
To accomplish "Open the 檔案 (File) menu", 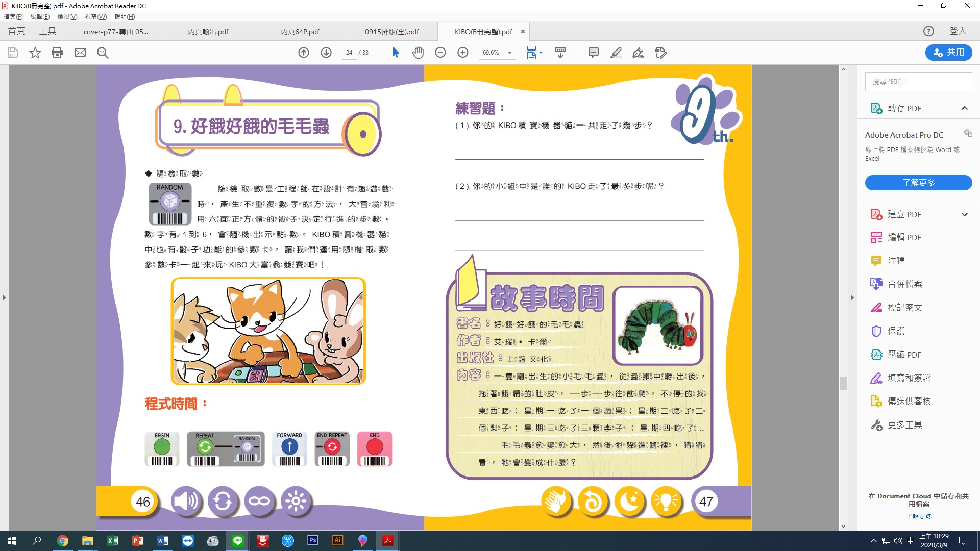I will point(13,17).
